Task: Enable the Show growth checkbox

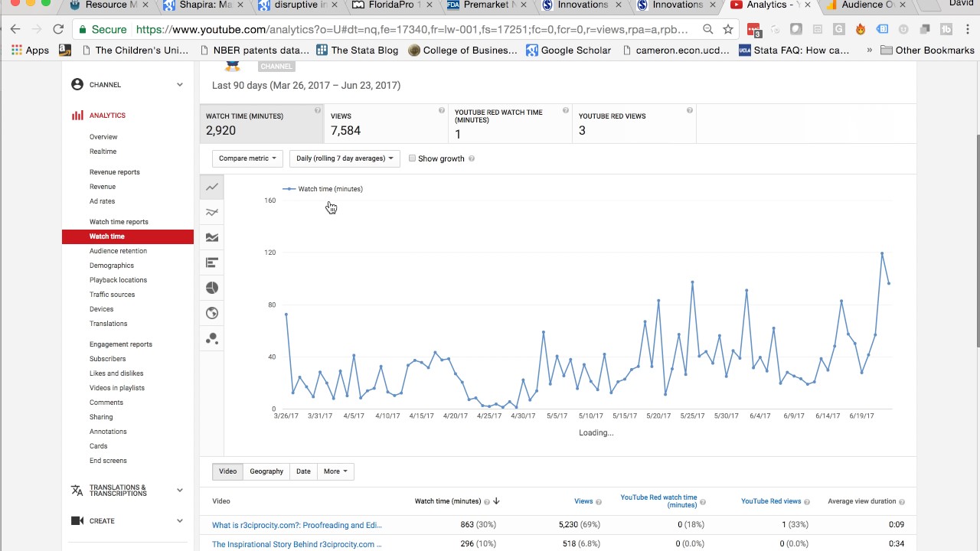Action: pyautogui.click(x=412, y=158)
